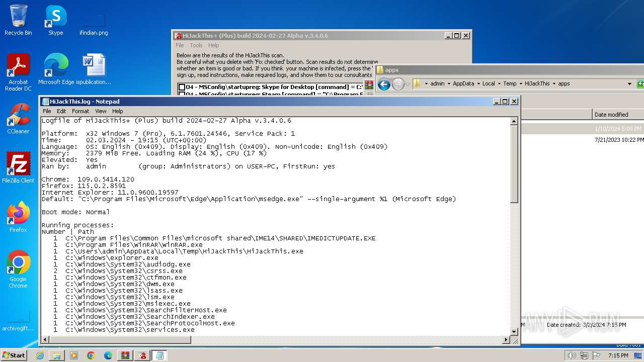644x362 pixels.
Task: Switch to the Notepad taskbar button
Action: 160,355
